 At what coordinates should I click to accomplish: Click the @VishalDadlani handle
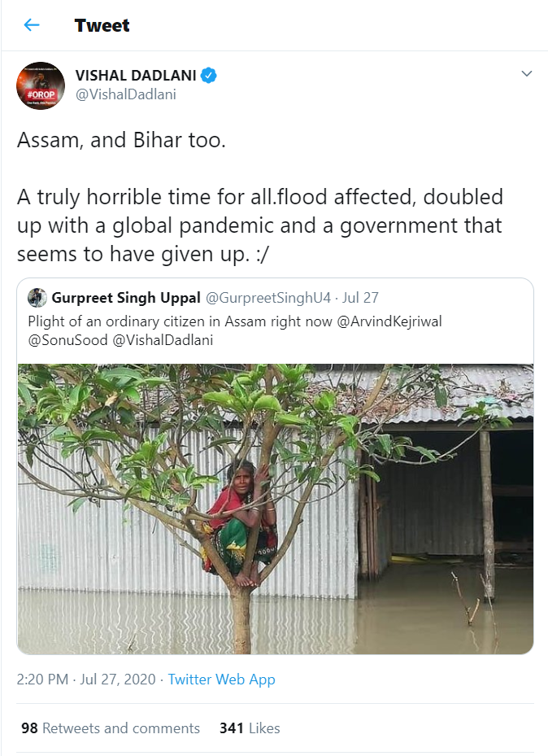tap(126, 94)
